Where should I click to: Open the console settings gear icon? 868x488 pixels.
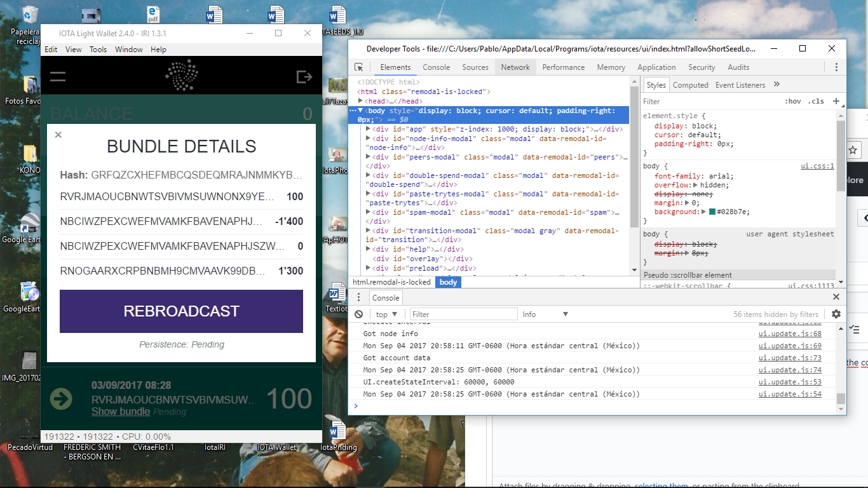coord(836,313)
